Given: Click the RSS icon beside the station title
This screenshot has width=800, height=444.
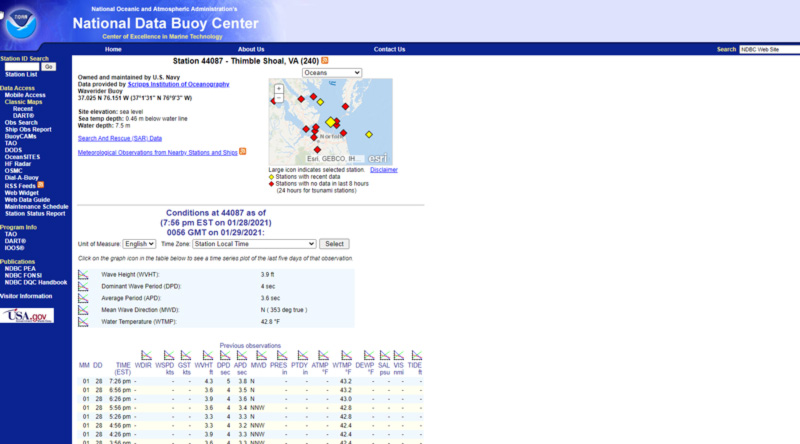Looking at the screenshot, I should 324,61.
